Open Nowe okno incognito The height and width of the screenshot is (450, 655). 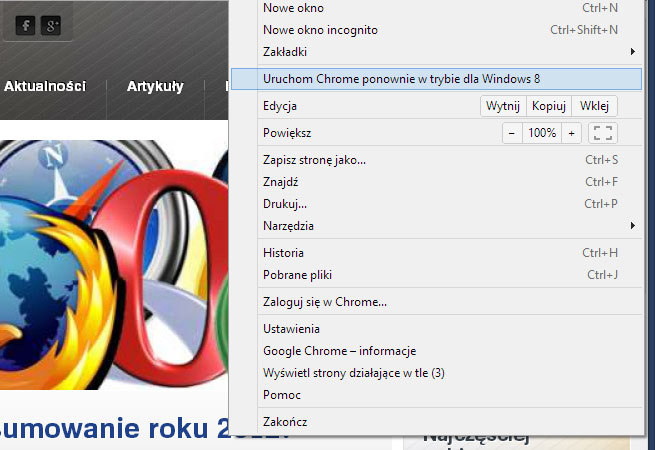click(437, 30)
